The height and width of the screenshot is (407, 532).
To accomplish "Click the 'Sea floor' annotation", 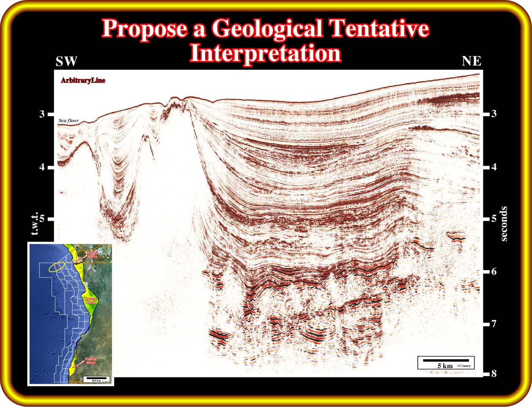I will pos(69,121).
